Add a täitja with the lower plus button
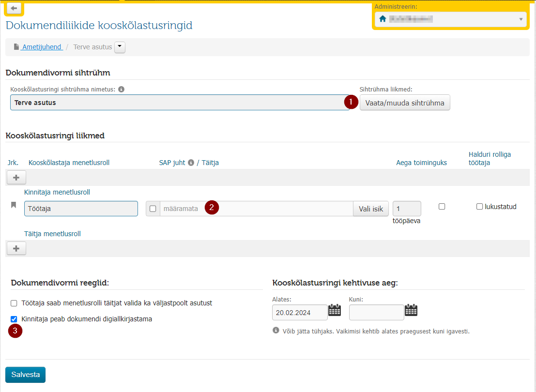The height and width of the screenshot is (392, 536). click(16, 248)
